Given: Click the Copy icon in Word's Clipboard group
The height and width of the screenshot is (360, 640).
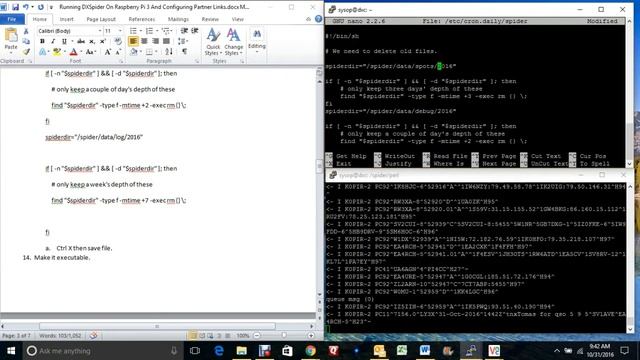Looking at the screenshot, I should click(26, 41).
